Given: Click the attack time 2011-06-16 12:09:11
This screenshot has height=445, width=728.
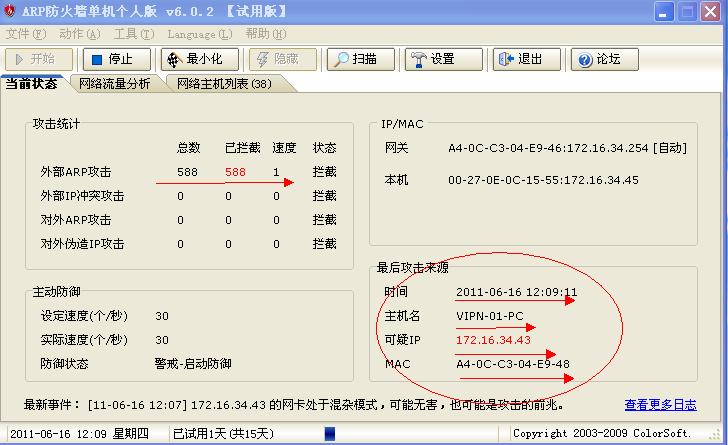Looking at the screenshot, I should [516, 292].
